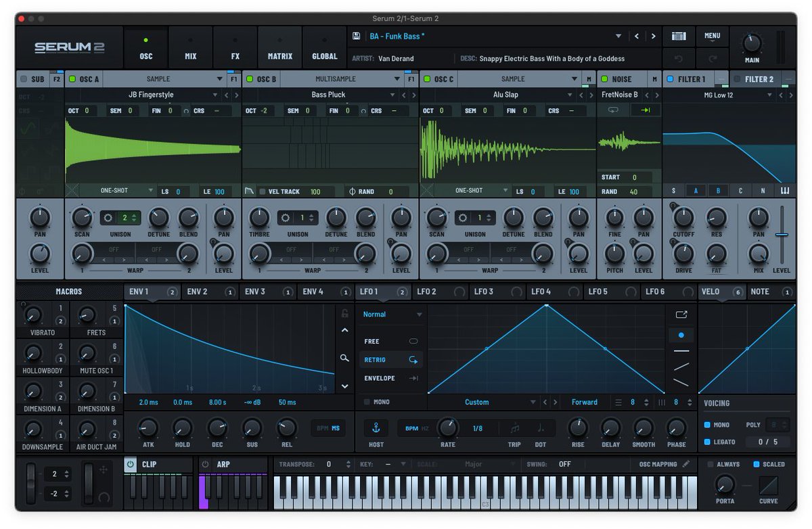The width and height of the screenshot is (812, 529).
Task: Click the redo arrow icon
Action: [712, 58]
